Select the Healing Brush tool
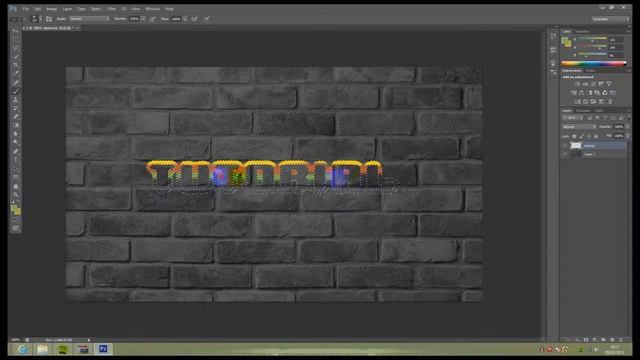640x360 pixels. pyautogui.click(x=16, y=83)
